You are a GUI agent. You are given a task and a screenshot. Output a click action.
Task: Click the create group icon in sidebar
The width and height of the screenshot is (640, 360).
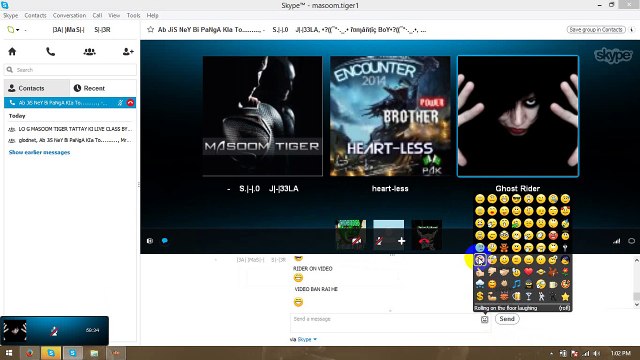89,52
